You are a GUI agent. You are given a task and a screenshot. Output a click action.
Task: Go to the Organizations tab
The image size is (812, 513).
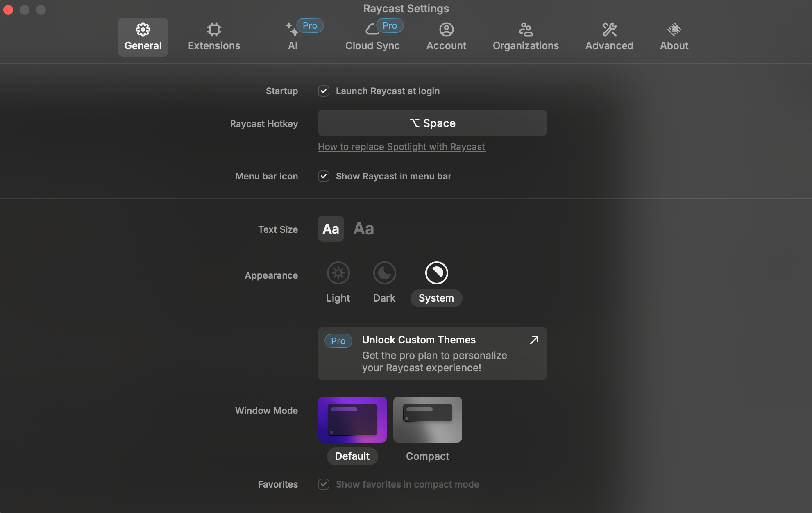point(526,37)
